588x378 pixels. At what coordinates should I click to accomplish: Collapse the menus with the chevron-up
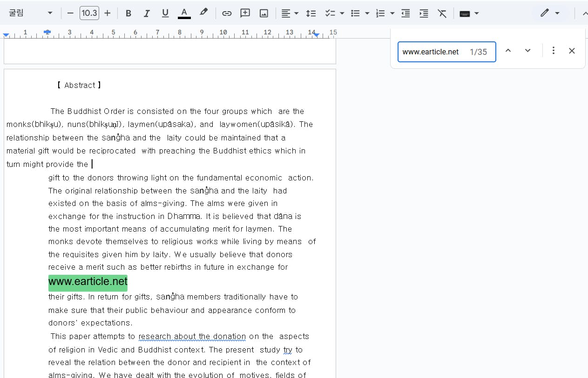pos(585,13)
